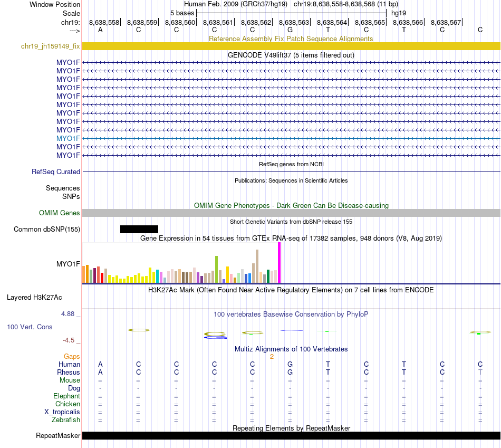The width and height of the screenshot is (501, 448).
Task: Click the Dog species label
Action: (x=74, y=388)
